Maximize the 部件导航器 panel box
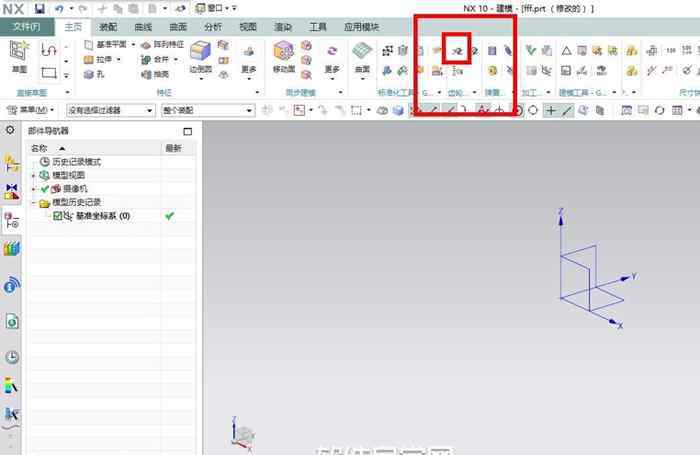Image resolution: width=700 pixels, height=455 pixels. tap(187, 131)
